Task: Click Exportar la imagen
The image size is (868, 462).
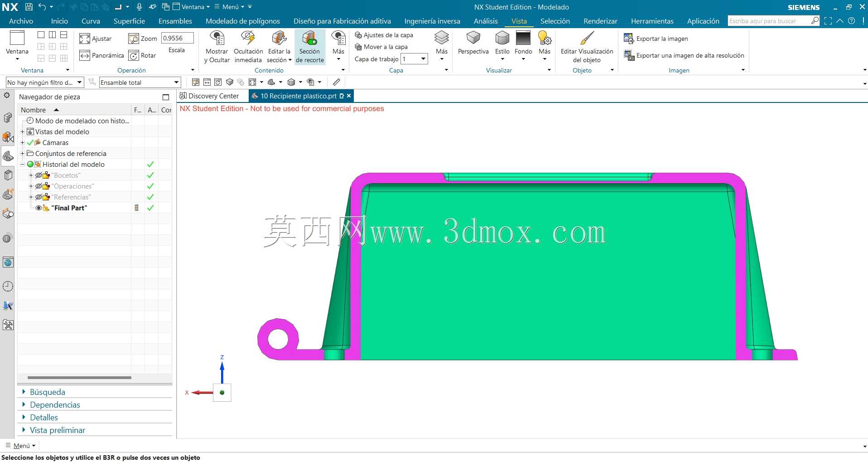Action: click(x=656, y=39)
